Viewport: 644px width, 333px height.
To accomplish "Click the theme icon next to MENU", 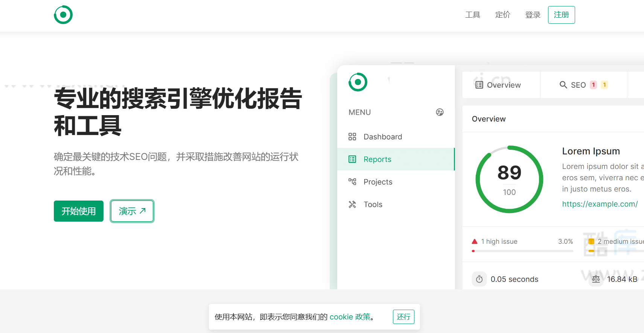I will (x=440, y=112).
